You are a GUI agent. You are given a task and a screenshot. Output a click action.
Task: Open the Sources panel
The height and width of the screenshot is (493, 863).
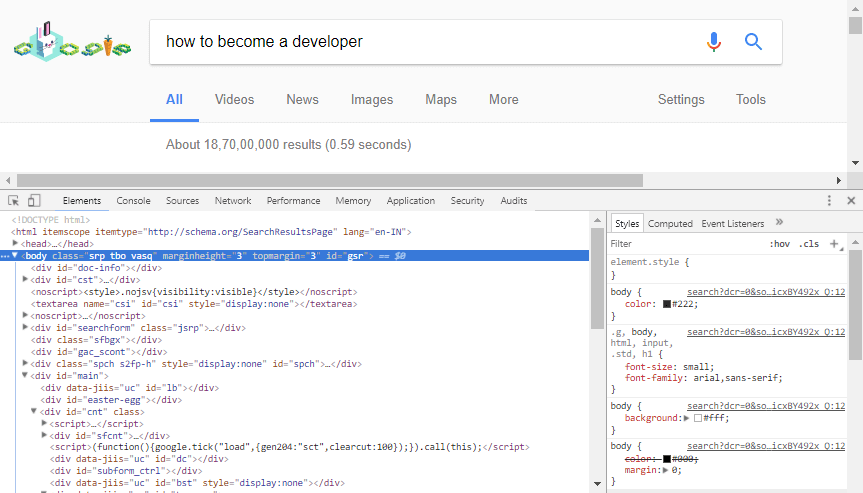click(x=182, y=201)
